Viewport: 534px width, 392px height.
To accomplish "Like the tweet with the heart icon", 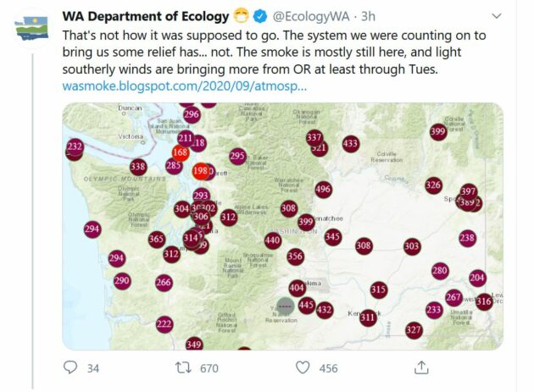I will point(303,367).
